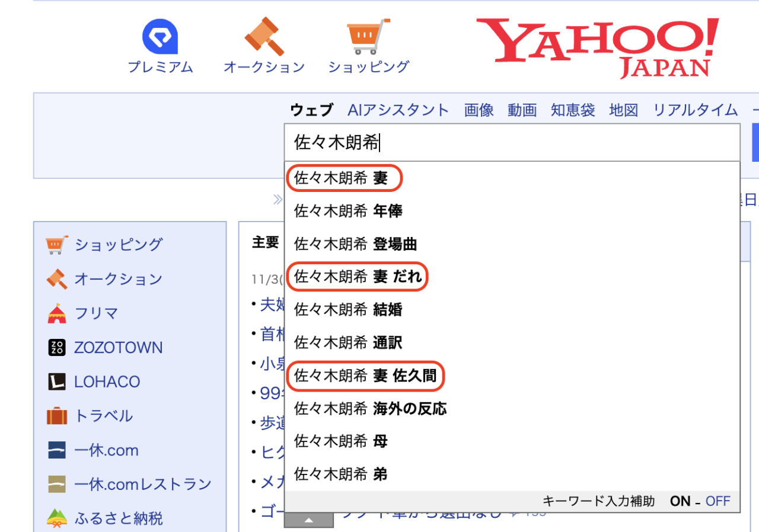The image size is (759, 532).
Task: Click the フリマ tent icon
Action: pyautogui.click(x=56, y=313)
